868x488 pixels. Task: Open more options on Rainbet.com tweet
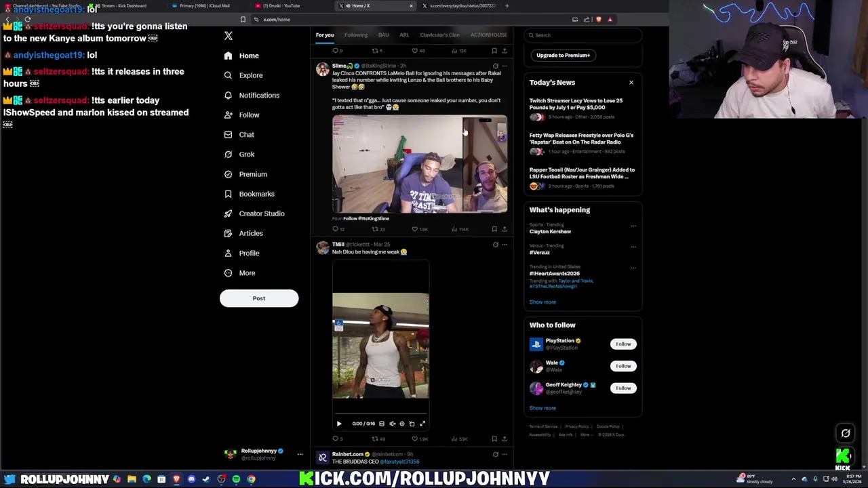(x=505, y=454)
